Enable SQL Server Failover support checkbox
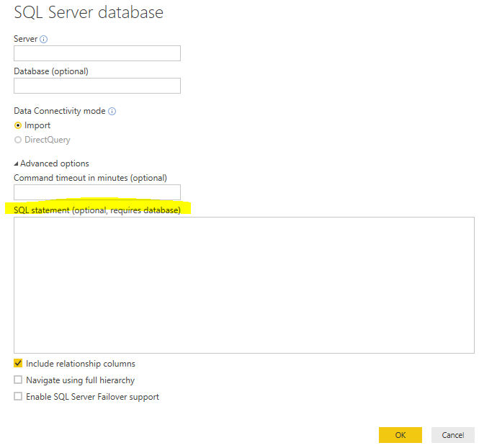This screenshot has width=479, height=448. (18, 396)
